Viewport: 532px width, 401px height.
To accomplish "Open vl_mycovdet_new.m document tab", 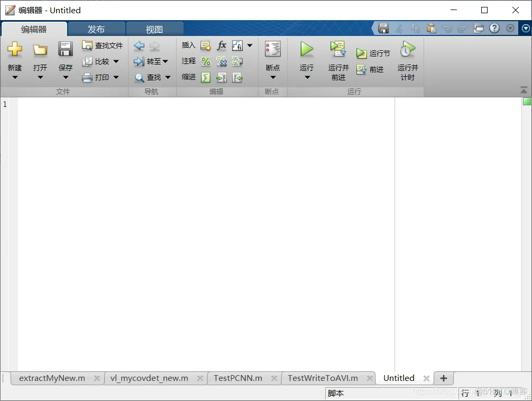I will pos(149,378).
